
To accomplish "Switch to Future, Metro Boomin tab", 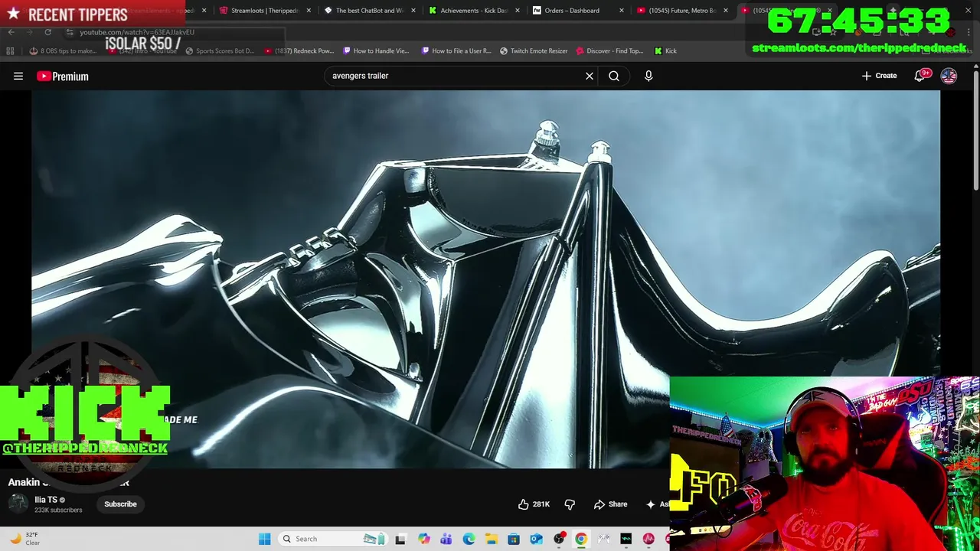I will [681, 11].
